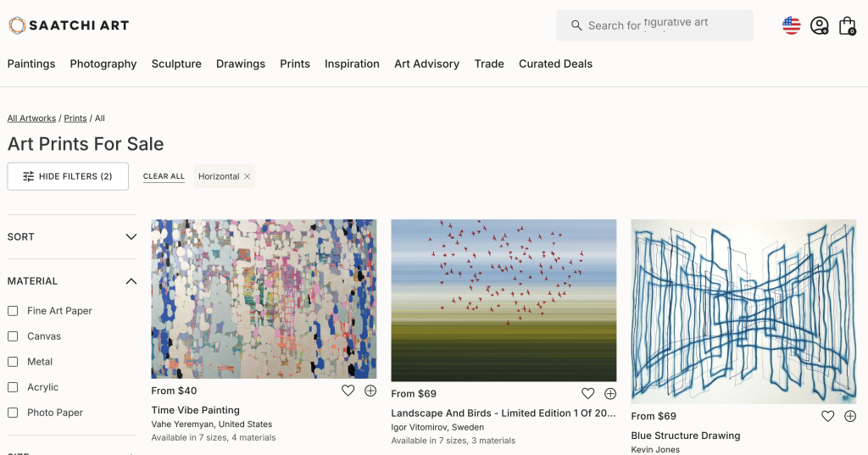Enable the Canvas material filter
This screenshot has width=868, height=455.
tap(13, 336)
